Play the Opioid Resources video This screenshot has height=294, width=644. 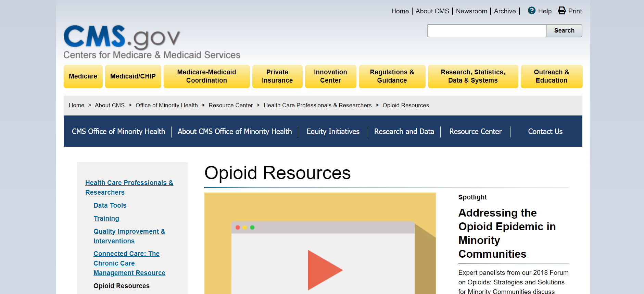(x=325, y=270)
